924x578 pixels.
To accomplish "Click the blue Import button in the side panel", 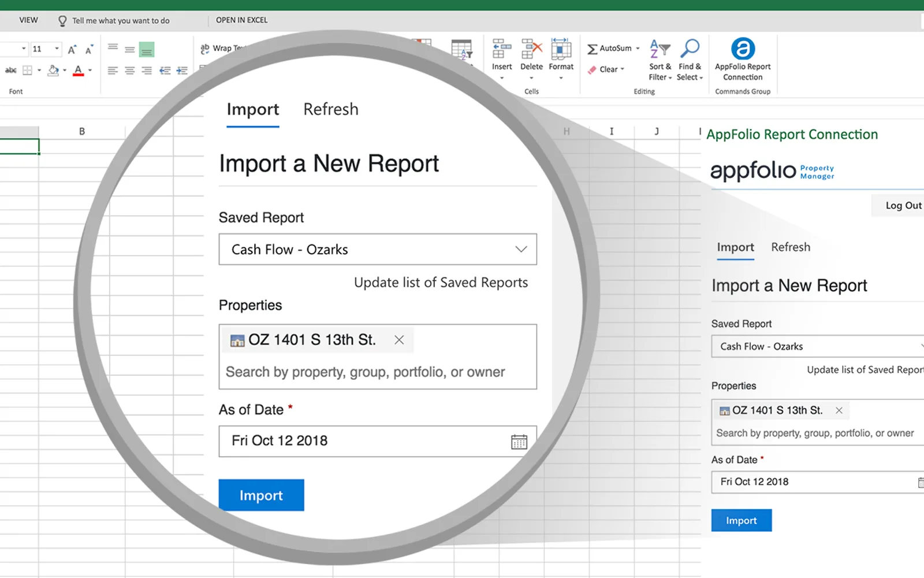I will point(742,520).
